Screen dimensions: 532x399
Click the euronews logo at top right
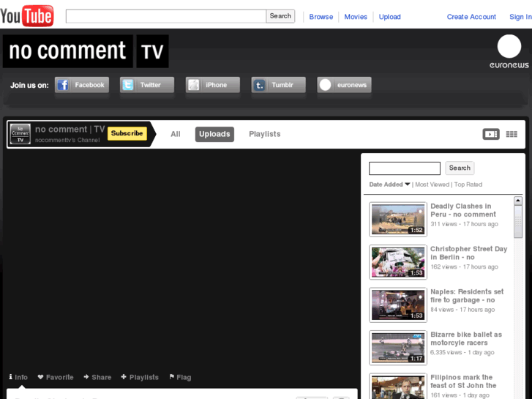509,51
